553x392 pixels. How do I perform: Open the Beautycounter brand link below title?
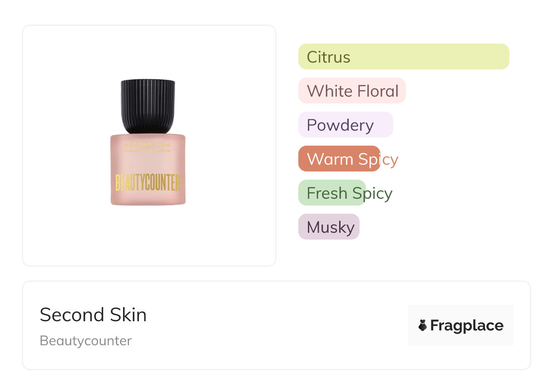coord(86,341)
